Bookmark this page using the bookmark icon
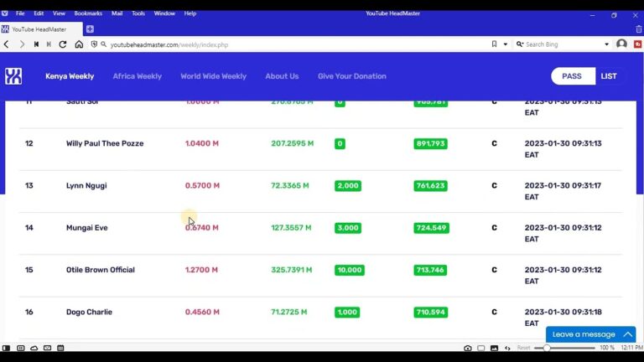 point(494,44)
